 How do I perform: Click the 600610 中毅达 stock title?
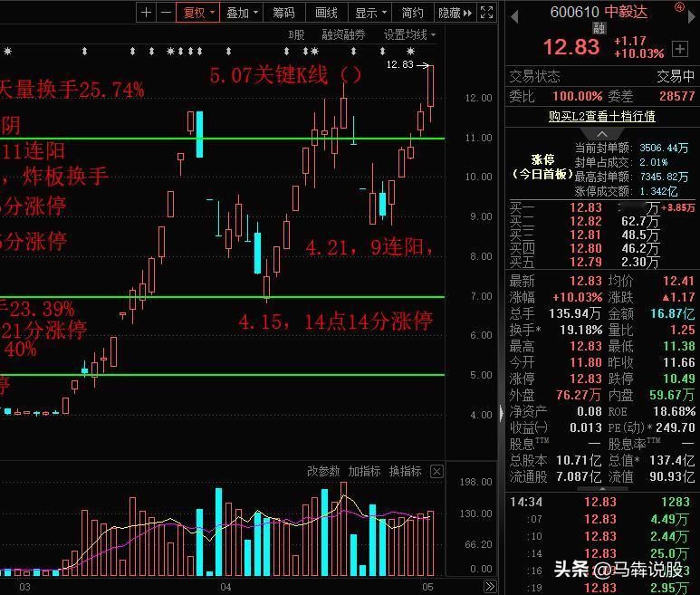click(599, 12)
